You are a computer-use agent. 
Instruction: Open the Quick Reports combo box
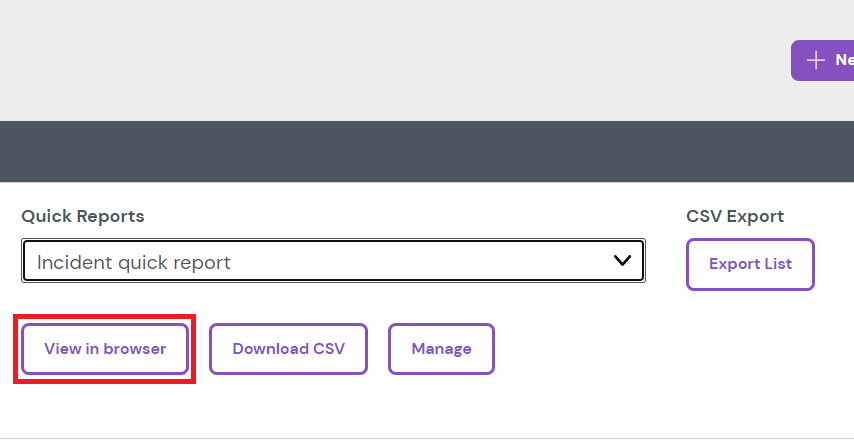coord(333,261)
